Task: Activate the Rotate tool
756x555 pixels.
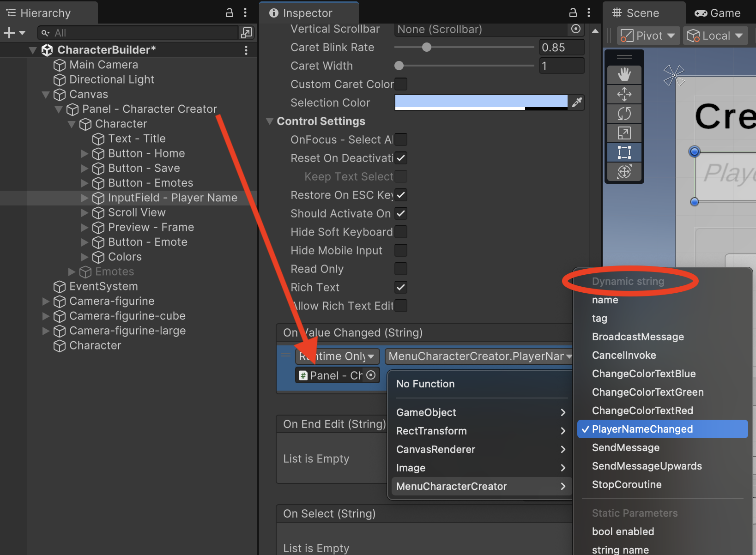Action: pyautogui.click(x=624, y=114)
